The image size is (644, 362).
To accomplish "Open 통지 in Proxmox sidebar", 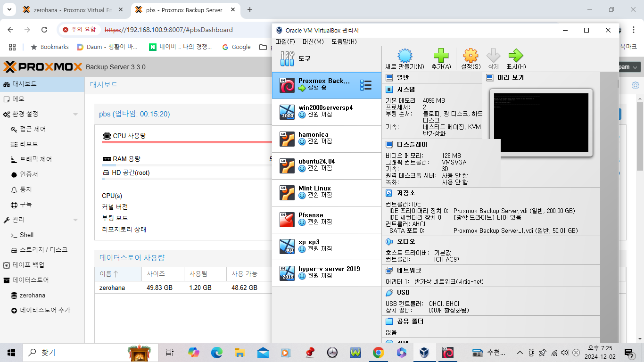I will [42, 189].
